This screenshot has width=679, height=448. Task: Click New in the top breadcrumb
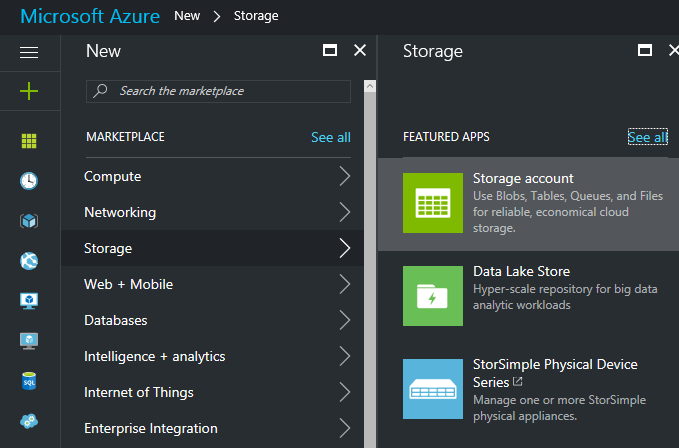point(188,16)
